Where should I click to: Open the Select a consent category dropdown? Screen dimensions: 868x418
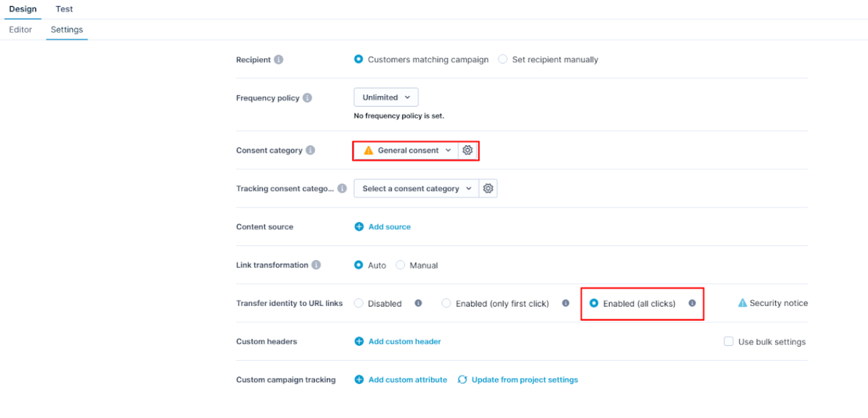click(x=416, y=189)
